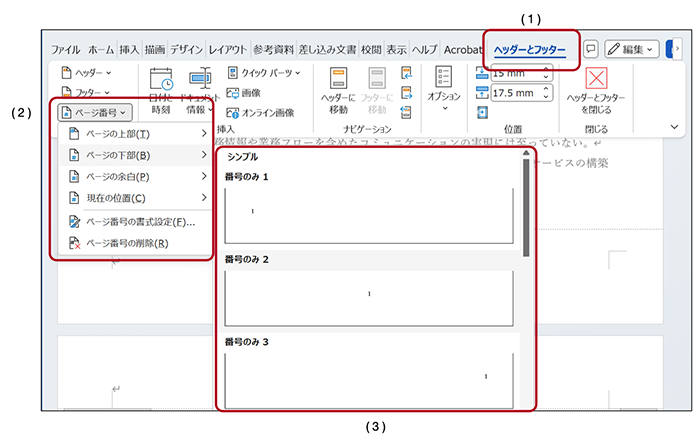
Task: Open the クイック パーツ dropdown
Action: (264, 73)
